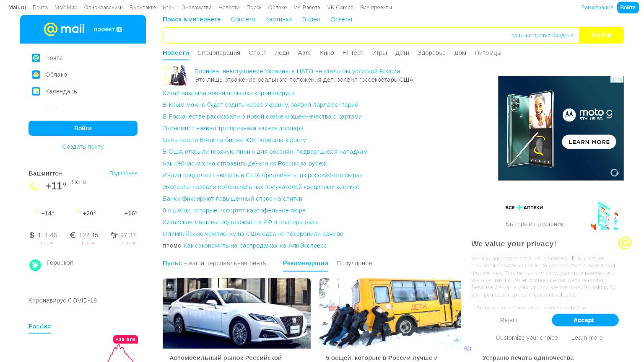Switch to the Питомцы tab
Viewport: 644px width, 362px height.
point(488,53)
